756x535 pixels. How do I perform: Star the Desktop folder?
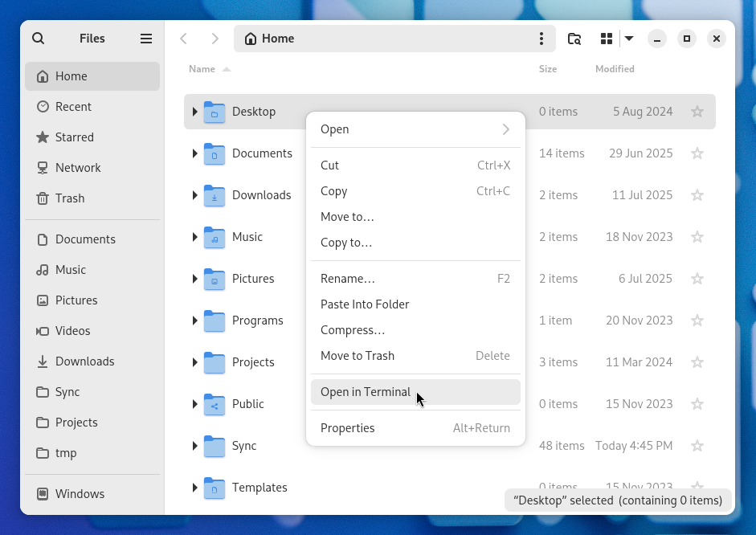697,112
